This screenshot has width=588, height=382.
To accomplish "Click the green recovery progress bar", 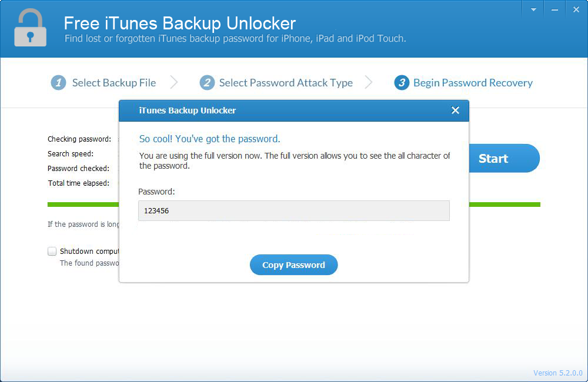I will [x=506, y=205].
